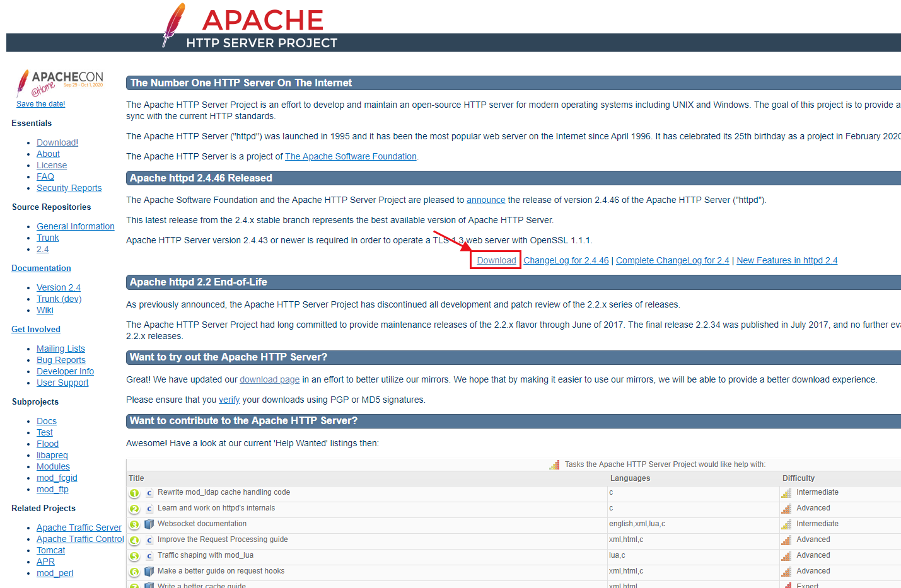Go to the About page link
This screenshot has width=901, height=588.
48,154
